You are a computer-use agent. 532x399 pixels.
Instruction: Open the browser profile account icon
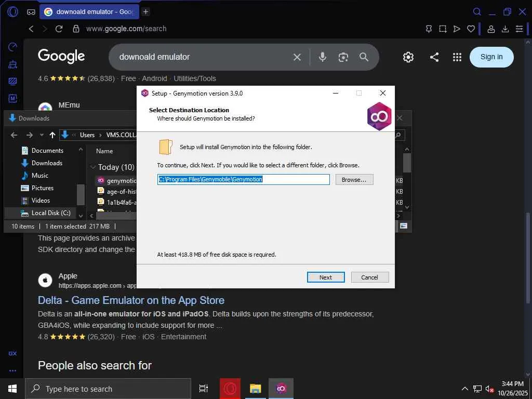[x=491, y=29]
